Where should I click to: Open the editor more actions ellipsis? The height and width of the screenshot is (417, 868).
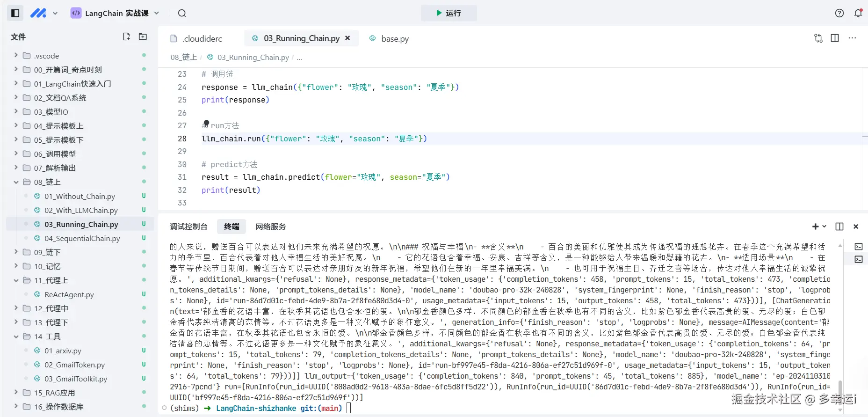click(x=852, y=38)
